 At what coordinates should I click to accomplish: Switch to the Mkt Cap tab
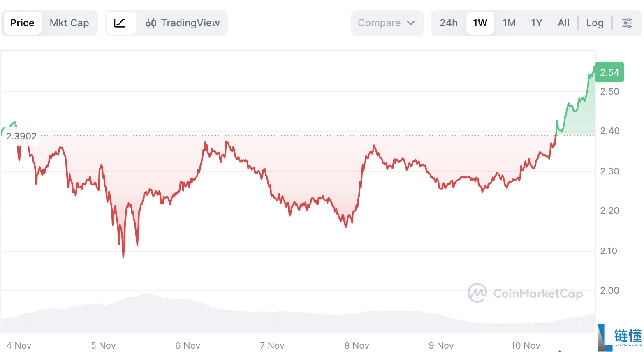point(69,23)
